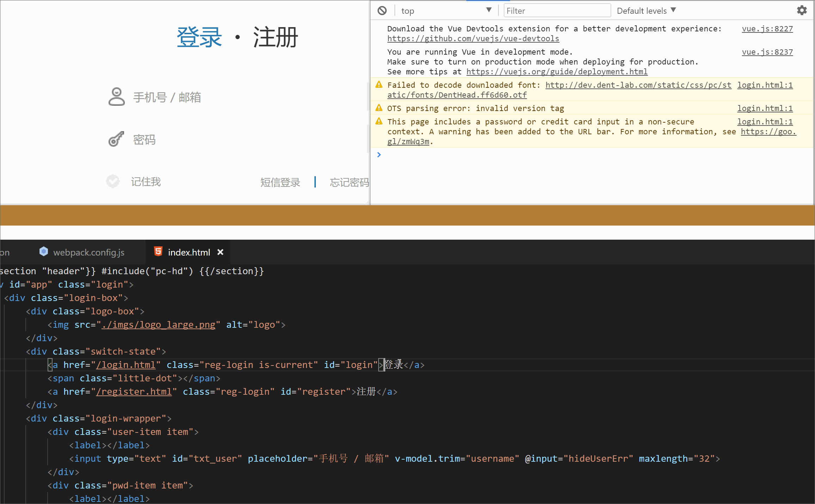Close the index.html tab

pyautogui.click(x=220, y=252)
